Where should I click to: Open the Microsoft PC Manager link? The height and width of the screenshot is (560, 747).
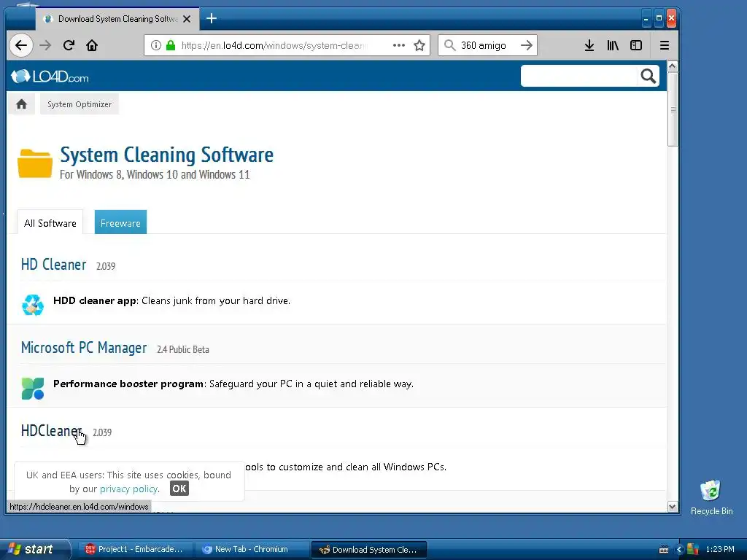(x=84, y=348)
